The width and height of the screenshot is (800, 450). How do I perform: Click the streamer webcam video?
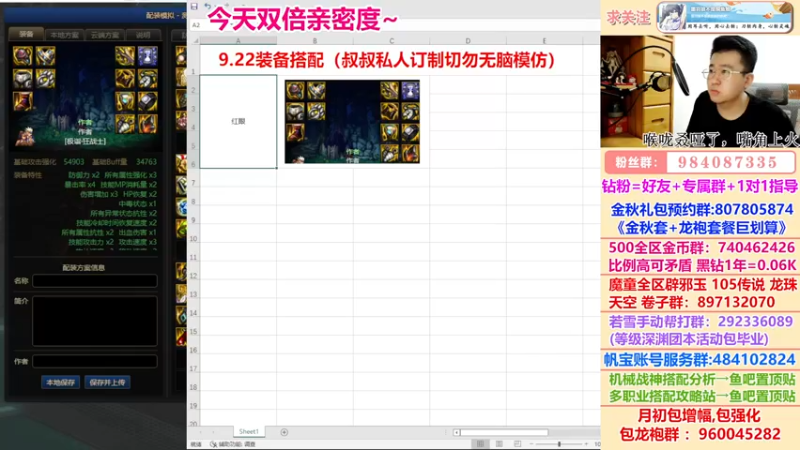pyautogui.click(x=700, y=91)
